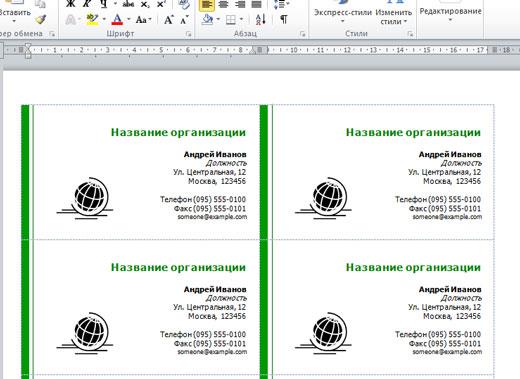
Task: Increase font size with grow A
Action: click(x=169, y=20)
